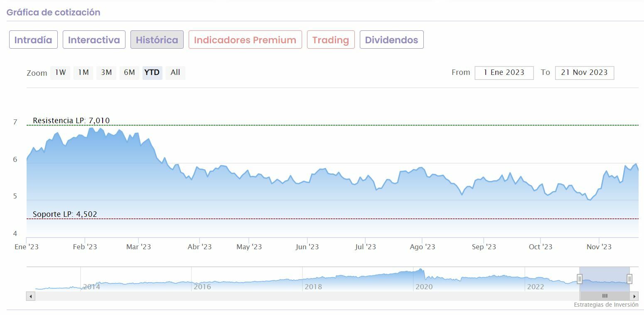
Task: Click the scrollbar's right arrow button
Action: coord(634,296)
